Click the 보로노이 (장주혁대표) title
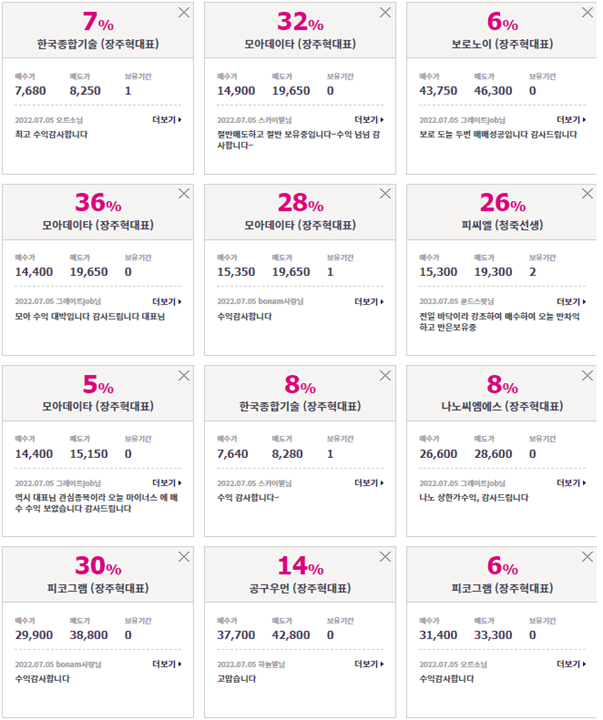The image size is (603, 720). tap(502, 44)
